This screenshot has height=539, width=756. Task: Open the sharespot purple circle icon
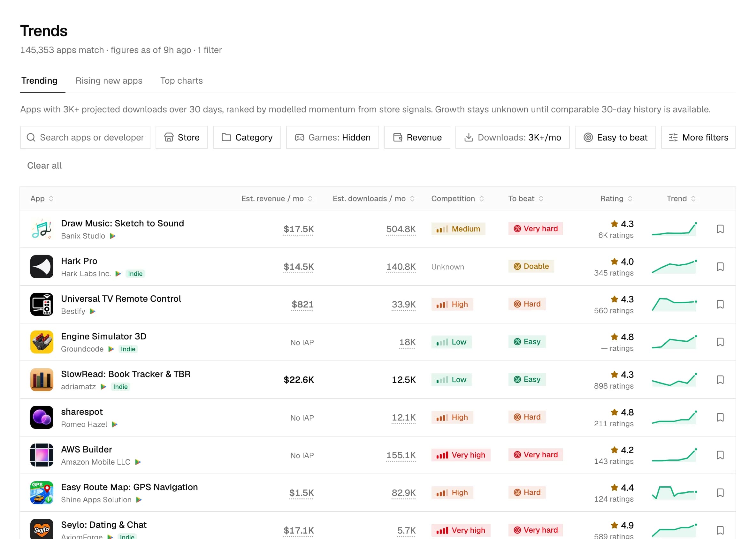(42, 417)
